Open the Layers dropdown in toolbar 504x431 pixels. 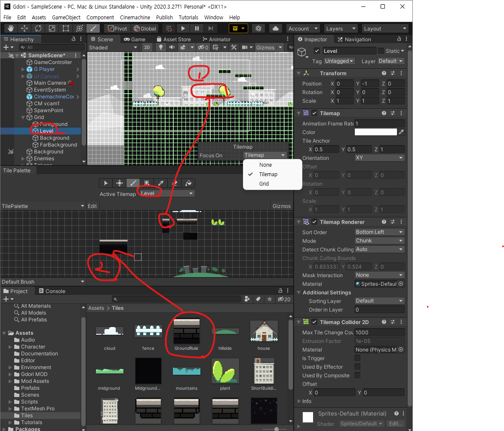[x=341, y=29]
